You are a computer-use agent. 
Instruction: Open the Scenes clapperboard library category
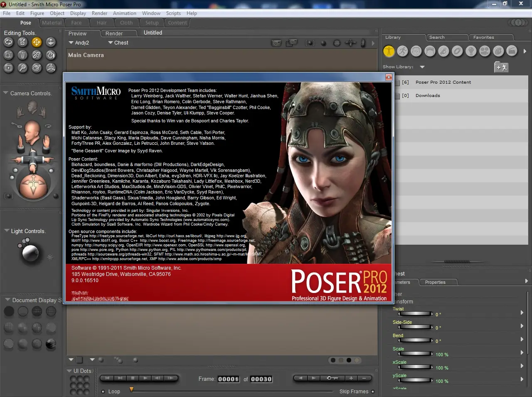pos(512,51)
